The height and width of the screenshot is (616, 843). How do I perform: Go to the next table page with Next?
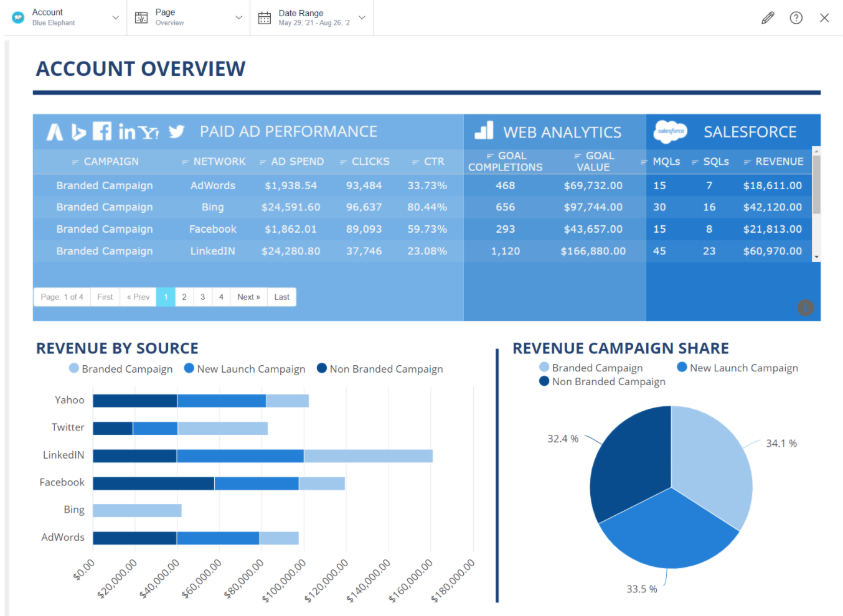tap(248, 297)
